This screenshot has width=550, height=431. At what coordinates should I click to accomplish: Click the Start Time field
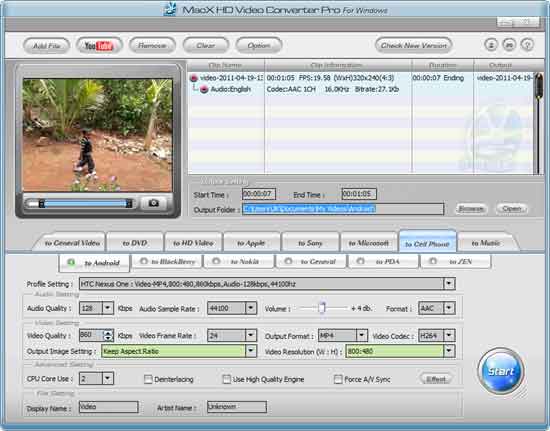click(x=259, y=194)
